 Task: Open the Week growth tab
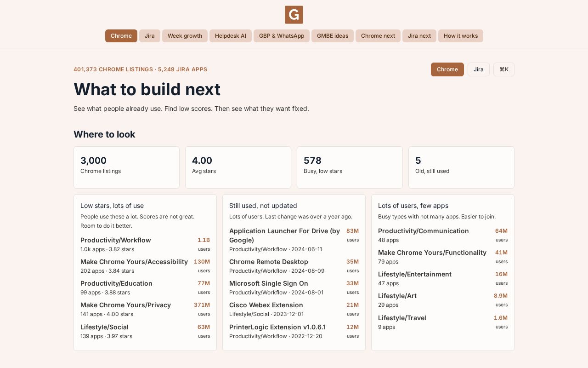(x=185, y=36)
